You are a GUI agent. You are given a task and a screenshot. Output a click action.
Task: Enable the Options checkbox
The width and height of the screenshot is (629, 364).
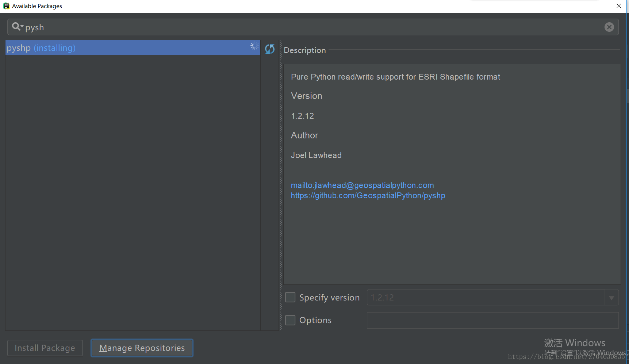click(290, 320)
